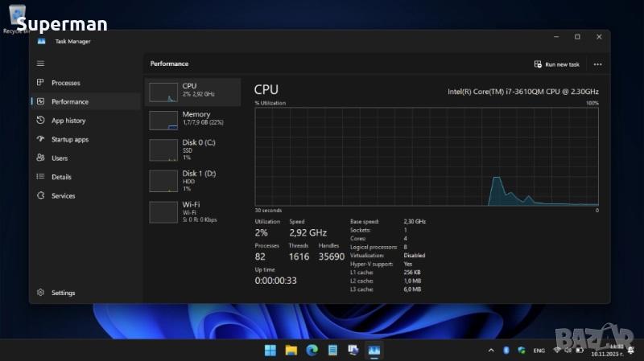Open the Processes page icon

click(41, 83)
